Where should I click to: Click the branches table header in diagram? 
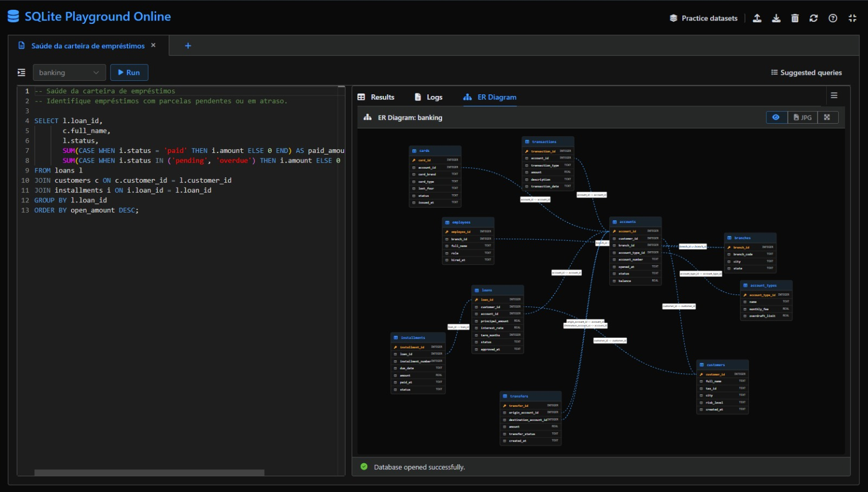tap(750, 238)
